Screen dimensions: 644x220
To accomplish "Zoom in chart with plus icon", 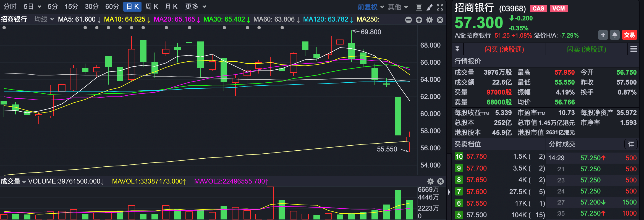I will (419, 20).
